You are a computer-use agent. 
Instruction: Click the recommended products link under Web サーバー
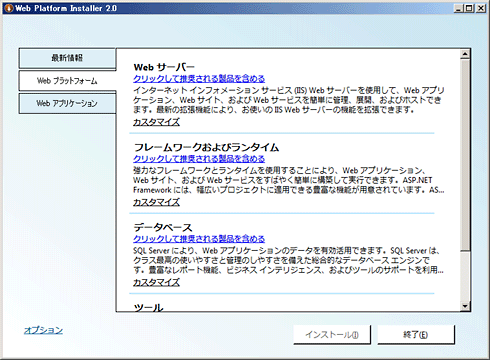[199, 79]
